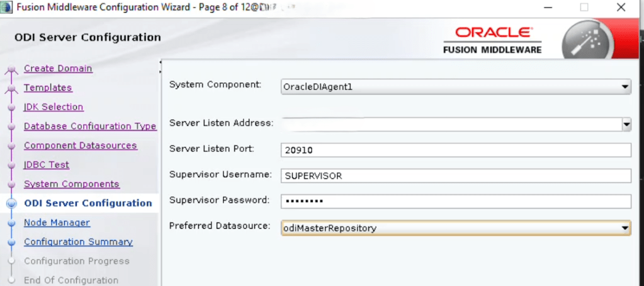Viewport: 644px width, 286px height.
Task: Focus the Supervisor Username field
Action: point(455,176)
